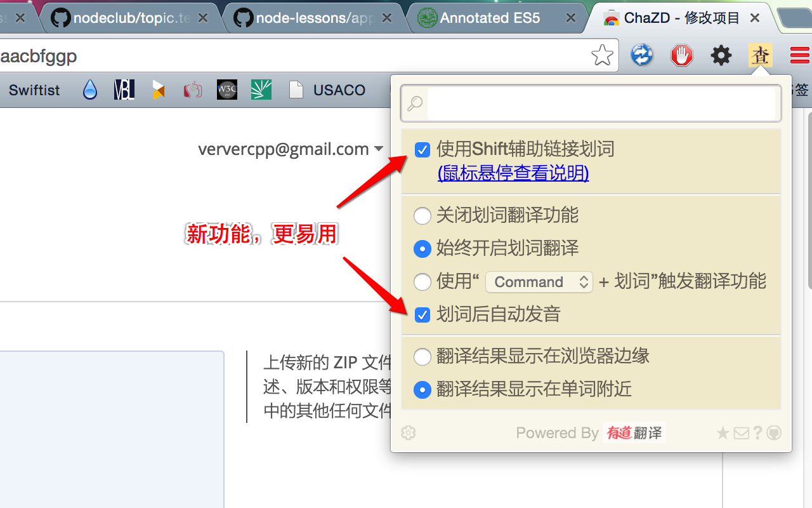Close the Annotated ES5 tab
This screenshot has height=508, width=812.
coord(571,18)
